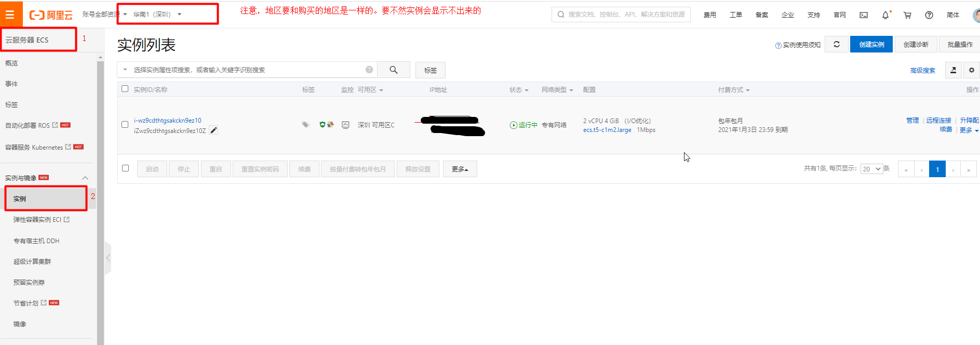Open column settings gear icon
The width and height of the screenshot is (980, 345).
coord(971,70)
